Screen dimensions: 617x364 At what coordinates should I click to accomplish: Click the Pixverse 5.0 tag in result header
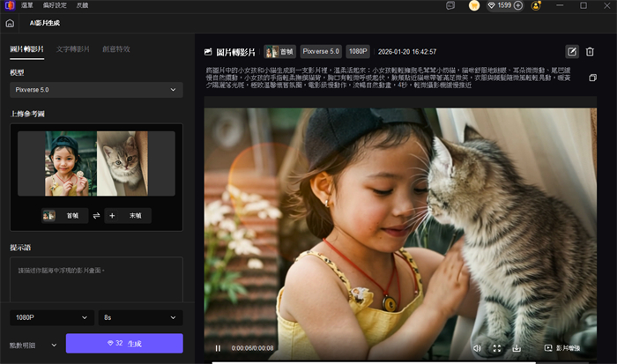click(x=321, y=51)
